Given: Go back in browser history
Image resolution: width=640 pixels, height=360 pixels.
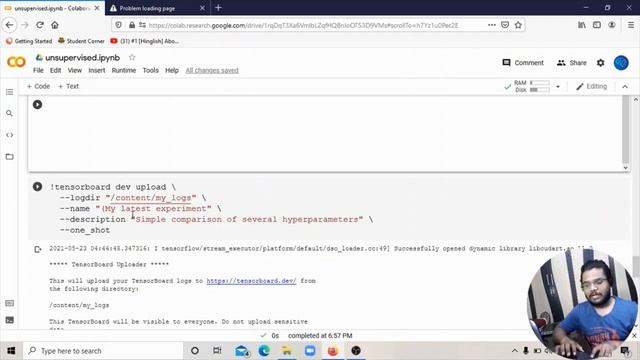Looking at the screenshot, I should tap(9, 25).
